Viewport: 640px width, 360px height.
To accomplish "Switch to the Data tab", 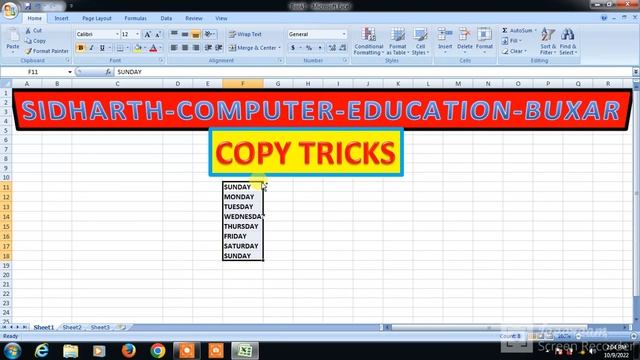I will click(166, 18).
